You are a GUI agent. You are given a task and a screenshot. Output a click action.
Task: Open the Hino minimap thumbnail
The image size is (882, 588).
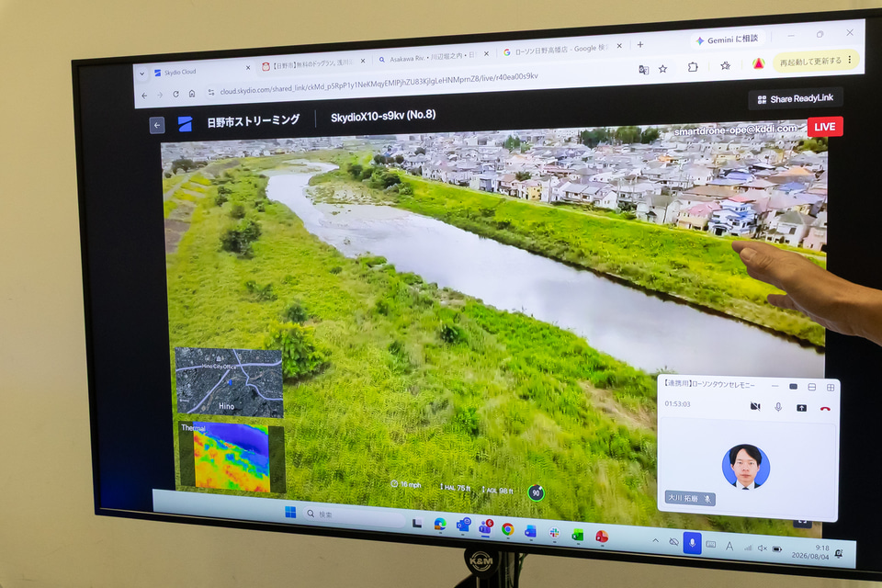(x=229, y=382)
